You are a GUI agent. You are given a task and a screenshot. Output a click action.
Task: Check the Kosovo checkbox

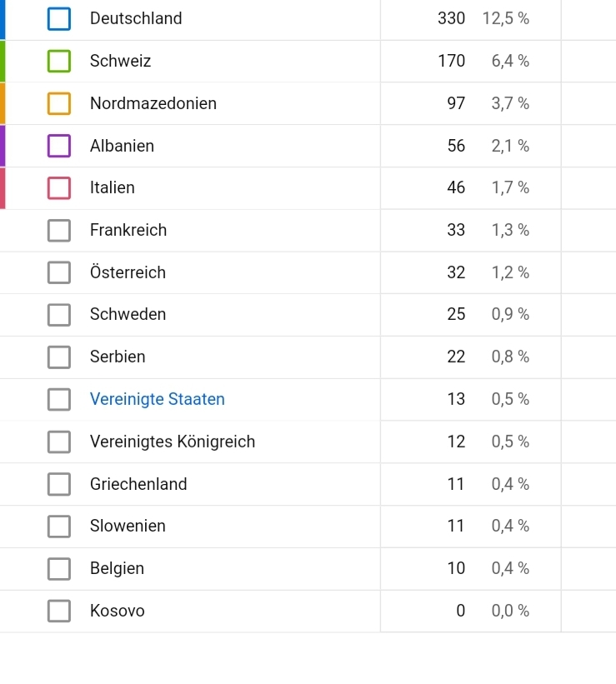pos(59,611)
